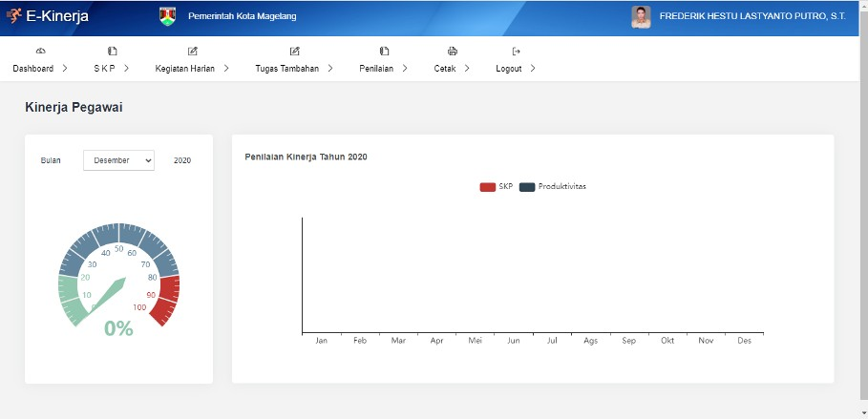Screen dimensions: 868x419
Task: Click the user name Frederik Hestu
Action: click(x=752, y=17)
